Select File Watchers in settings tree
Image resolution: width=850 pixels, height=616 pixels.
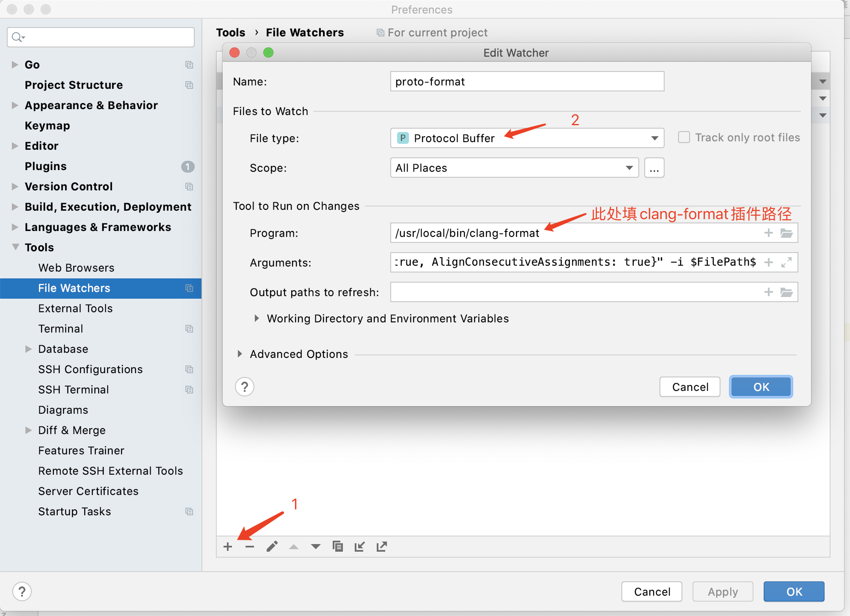(101, 288)
